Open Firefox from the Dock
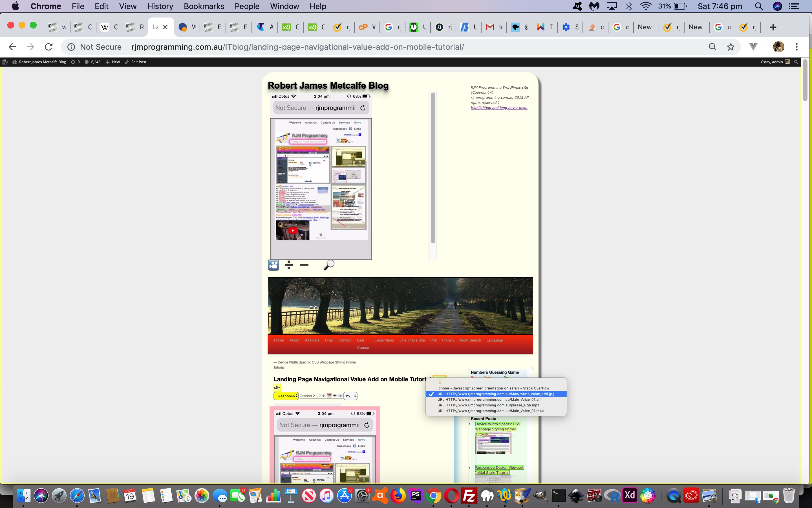812x508 pixels. click(x=398, y=496)
